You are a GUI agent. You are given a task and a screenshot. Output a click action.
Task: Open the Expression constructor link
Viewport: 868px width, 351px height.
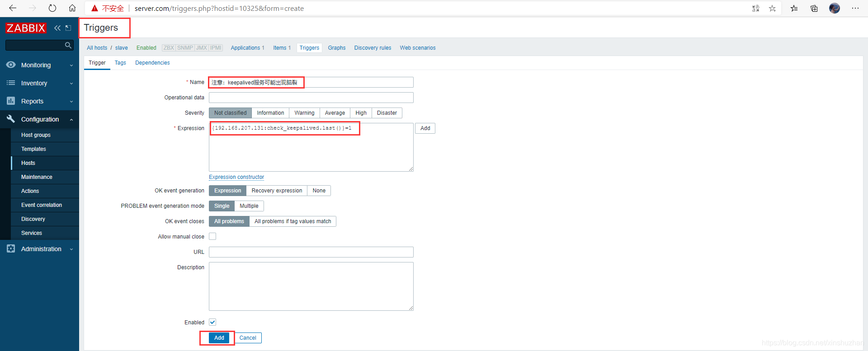[x=236, y=177]
